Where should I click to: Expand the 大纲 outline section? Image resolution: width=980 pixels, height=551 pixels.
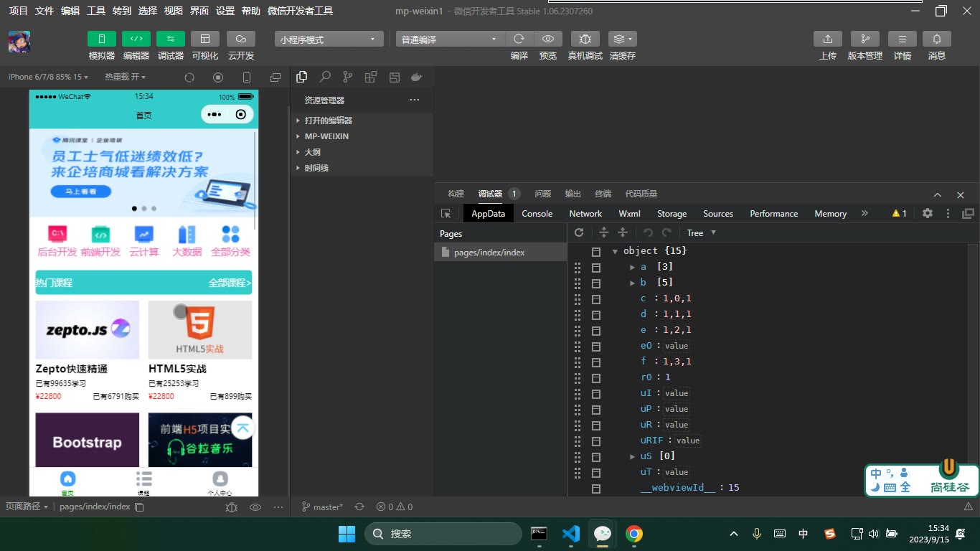pyautogui.click(x=362, y=152)
